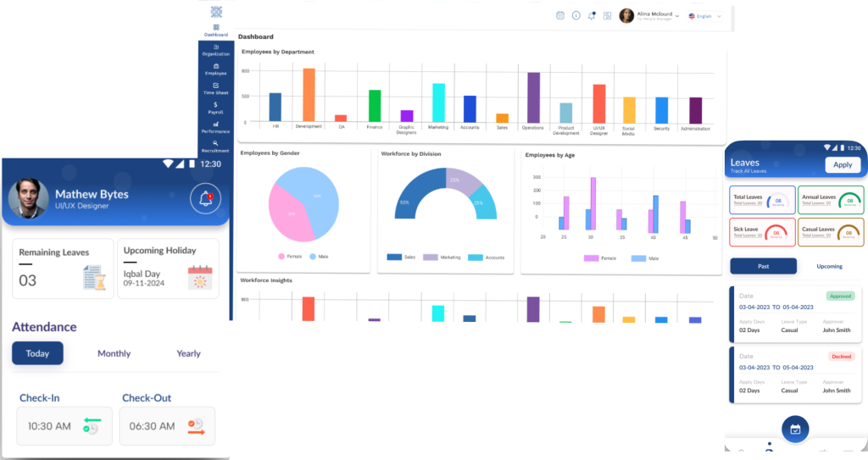Open the notification bell on Mathew's profile
The width and height of the screenshot is (868, 460).
tap(205, 198)
